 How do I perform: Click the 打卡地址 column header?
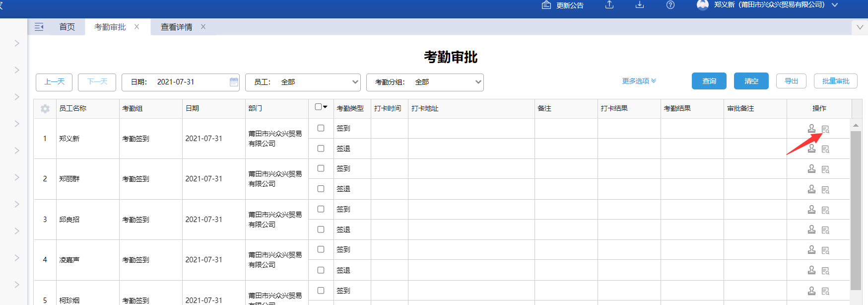[471, 108]
